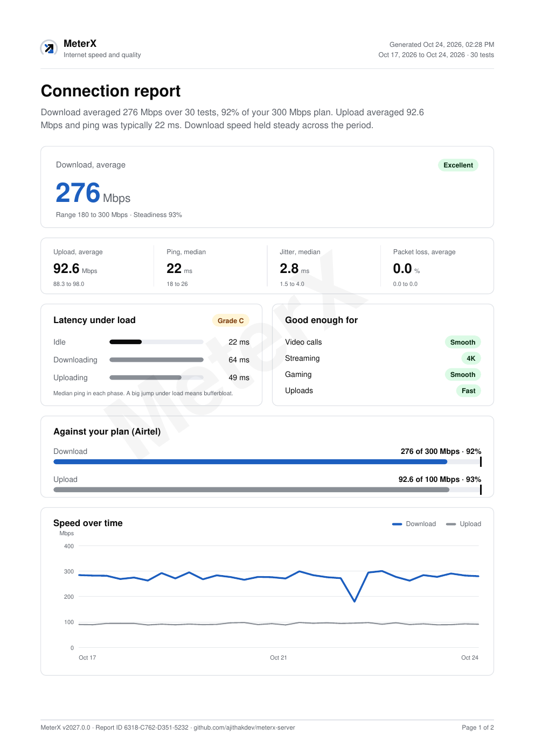Click the 'Page 1 of 2' footer text

coord(478,727)
